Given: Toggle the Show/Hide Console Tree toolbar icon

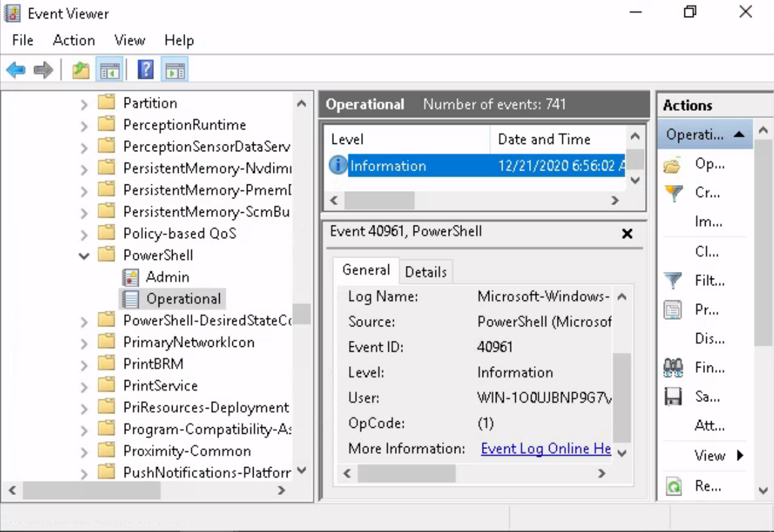Looking at the screenshot, I should coord(110,68).
